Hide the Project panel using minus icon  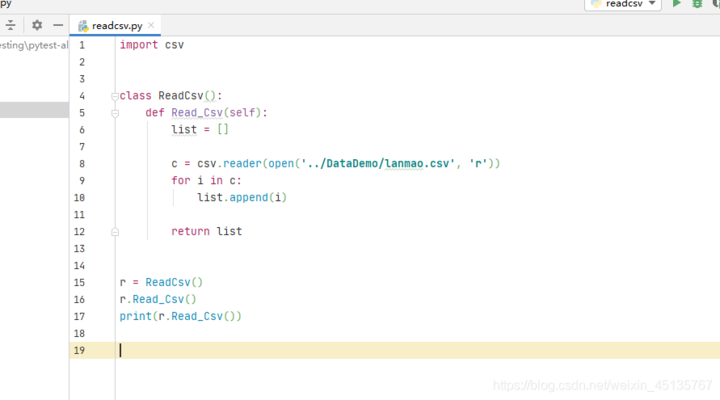(x=58, y=25)
